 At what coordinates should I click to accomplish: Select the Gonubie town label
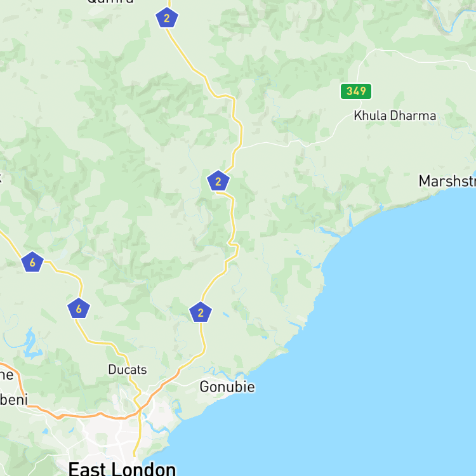pyautogui.click(x=227, y=387)
